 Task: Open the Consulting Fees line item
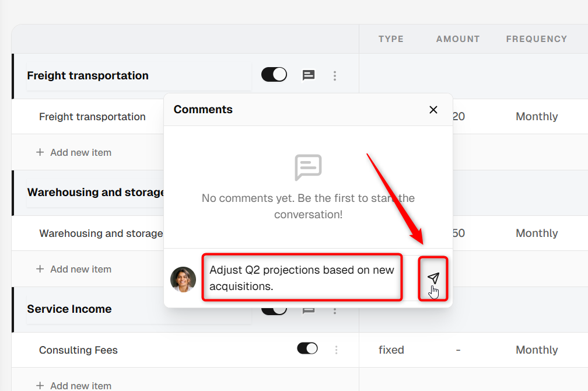click(78, 350)
